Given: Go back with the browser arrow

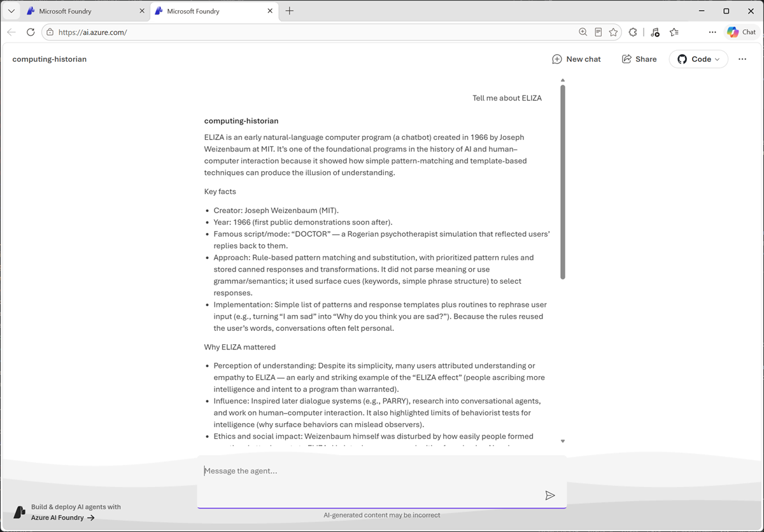Looking at the screenshot, I should pos(11,32).
